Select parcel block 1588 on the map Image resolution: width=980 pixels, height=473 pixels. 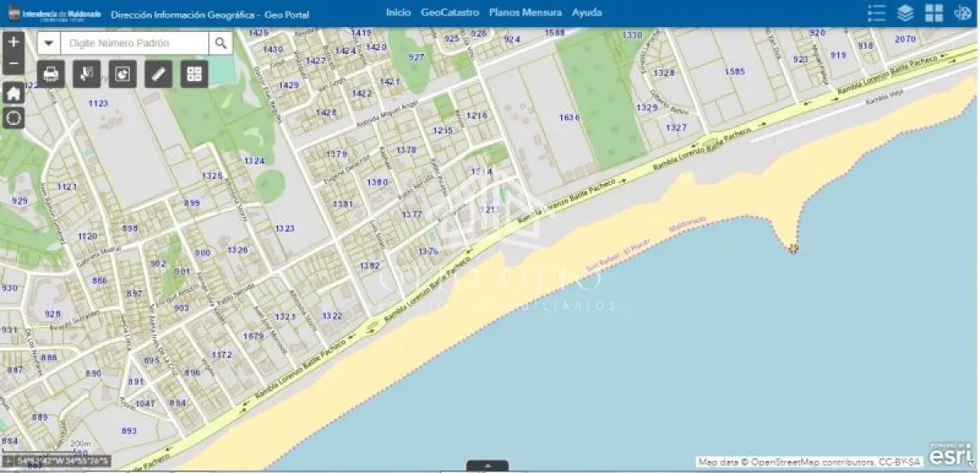555,33
